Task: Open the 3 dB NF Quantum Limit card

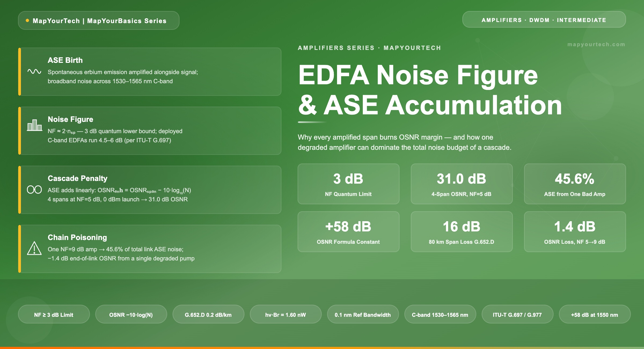Action: tap(348, 184)
